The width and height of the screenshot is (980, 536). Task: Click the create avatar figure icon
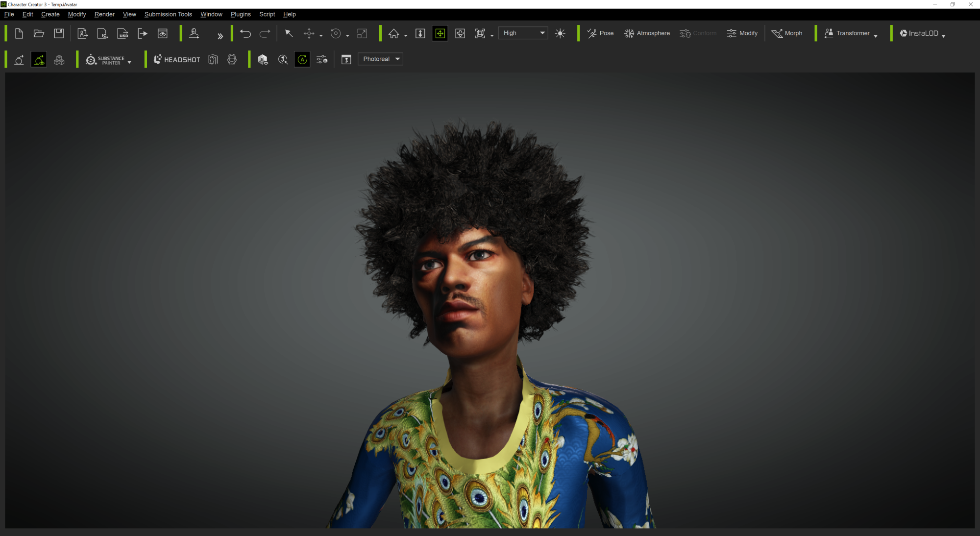click(194, 33)
